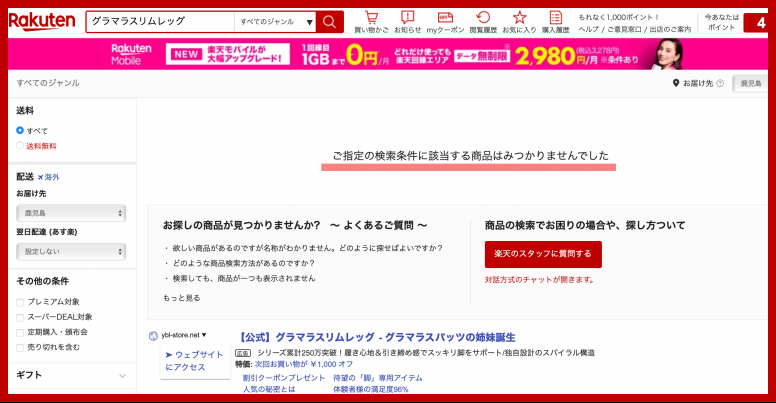View browsing history (閲覧履歴) icon

(x=483, y=22)
